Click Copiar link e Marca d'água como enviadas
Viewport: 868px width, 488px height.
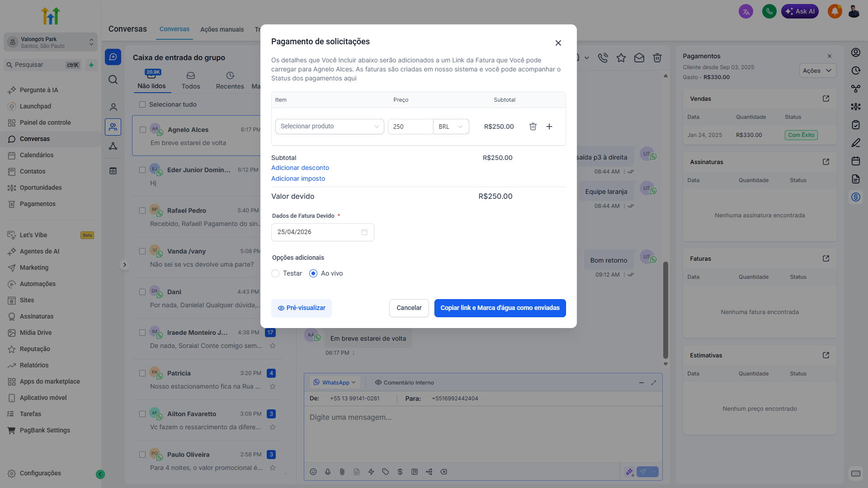pyautogui.click(x=500, y=308)
